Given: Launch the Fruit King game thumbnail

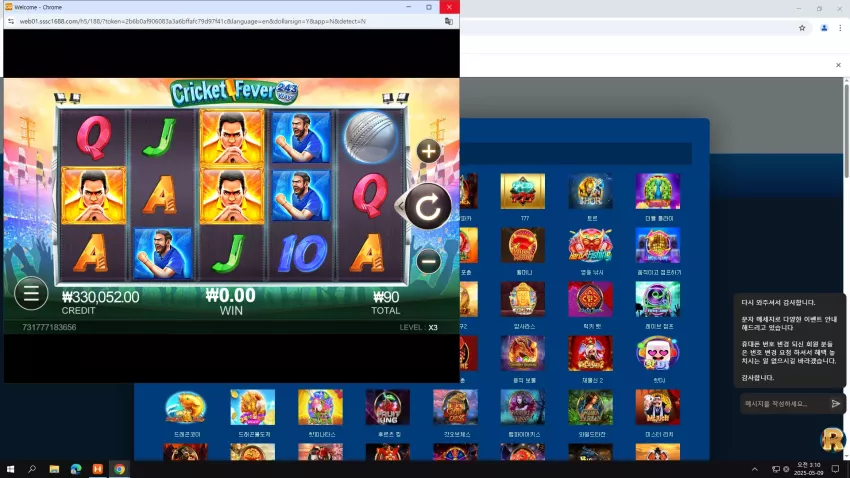Looking at the screenshot, I should coord(388,407).
